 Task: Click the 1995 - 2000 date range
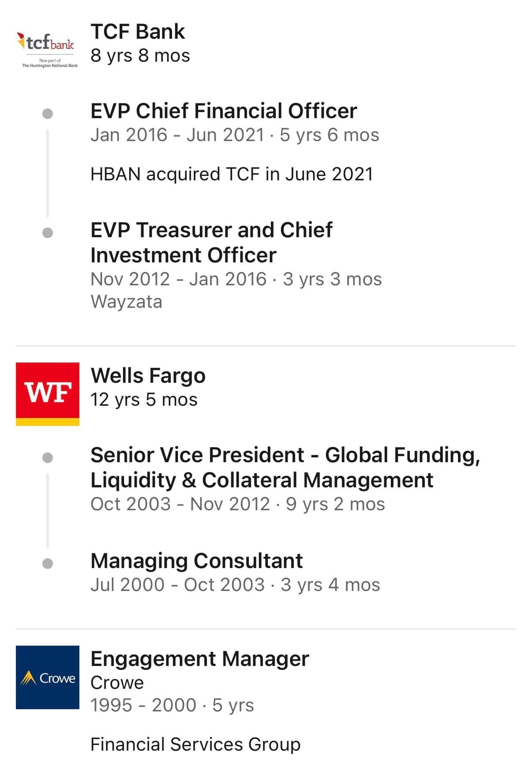[x=143, y=705]
